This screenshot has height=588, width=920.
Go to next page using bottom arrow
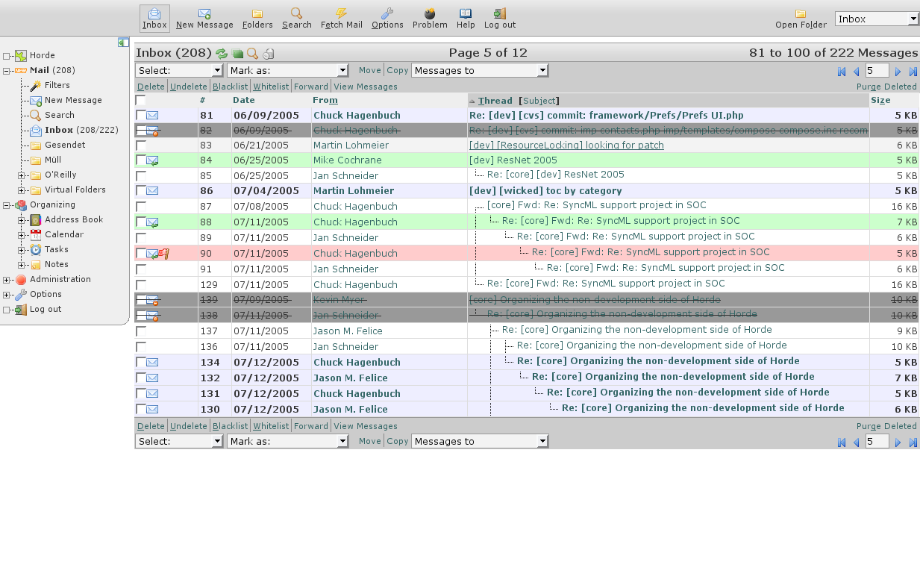898,442
